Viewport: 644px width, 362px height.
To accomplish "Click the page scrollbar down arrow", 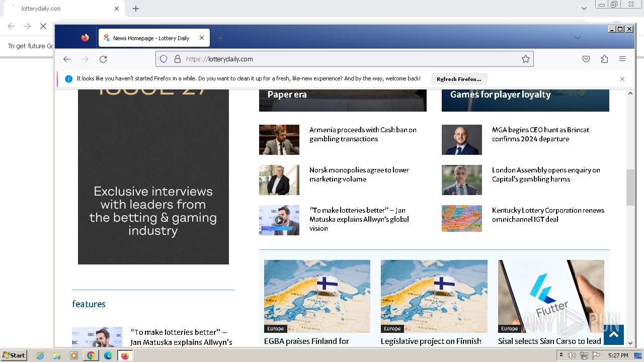I will tap(630, 343).
